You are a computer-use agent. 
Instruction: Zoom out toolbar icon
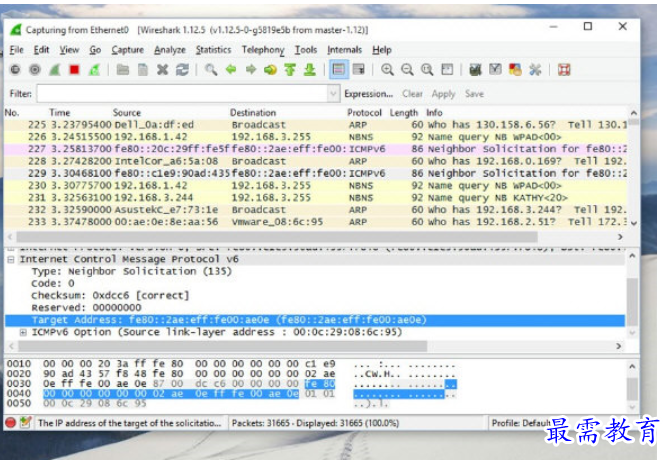pos(407,69)
